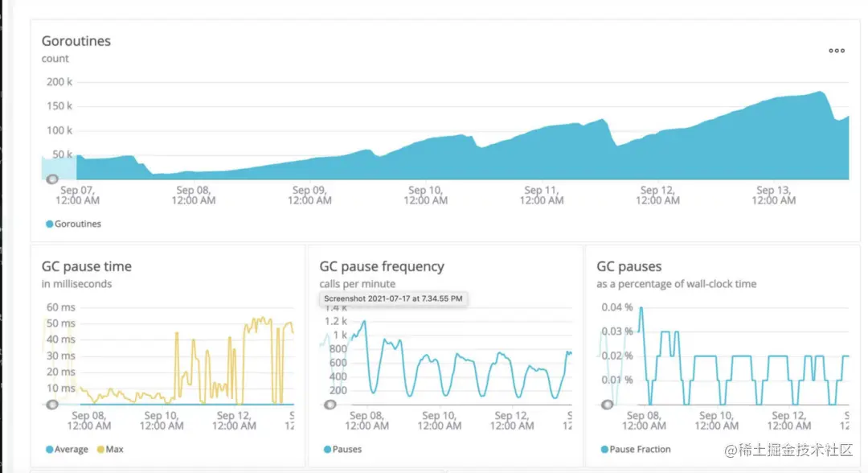Click the Screenshot filename tooltip

click(x=393, y=298)
